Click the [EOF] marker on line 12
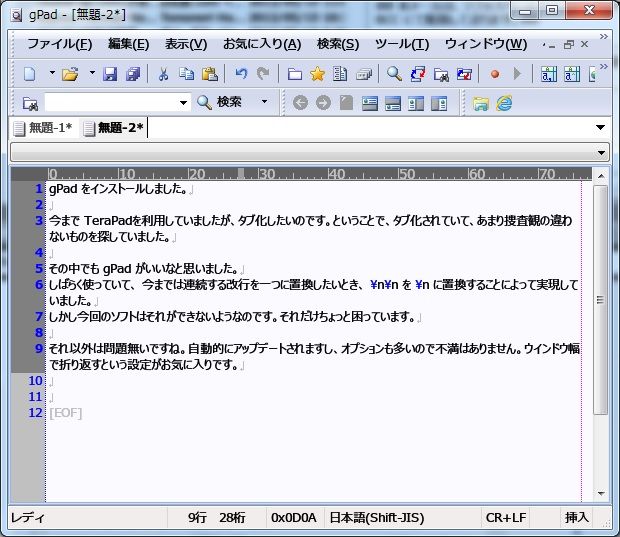This screenshot has width=620, height=537. pyautogui.click(x=66, y=413)
